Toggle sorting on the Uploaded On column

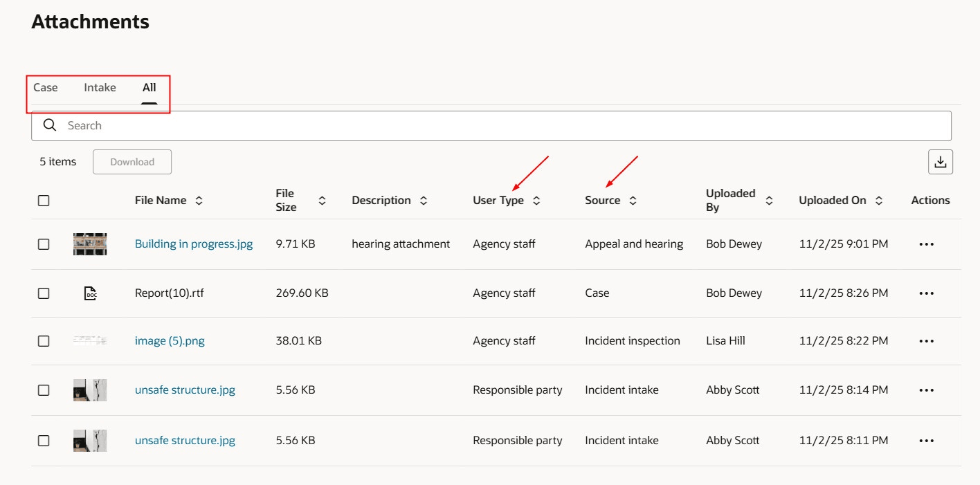[880, 200]
